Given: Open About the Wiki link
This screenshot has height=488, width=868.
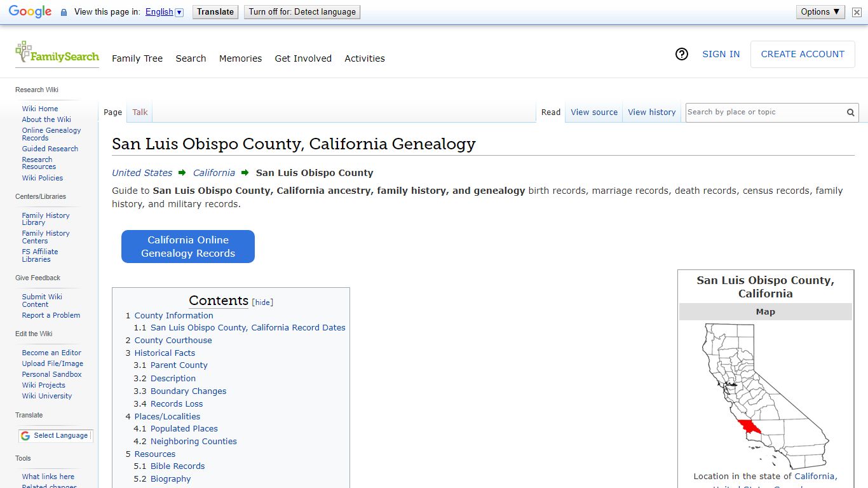Looking at the screenshot, I should tap(46, 119).
